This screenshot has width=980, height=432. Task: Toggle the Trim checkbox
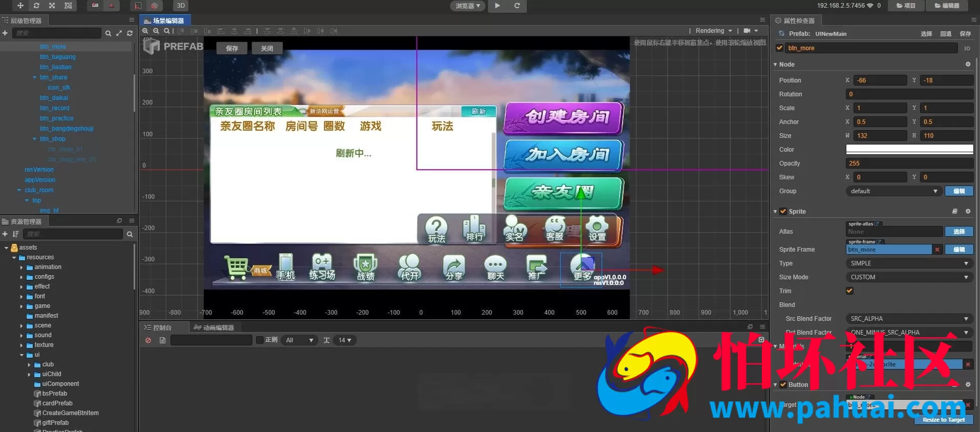point(849,291)
